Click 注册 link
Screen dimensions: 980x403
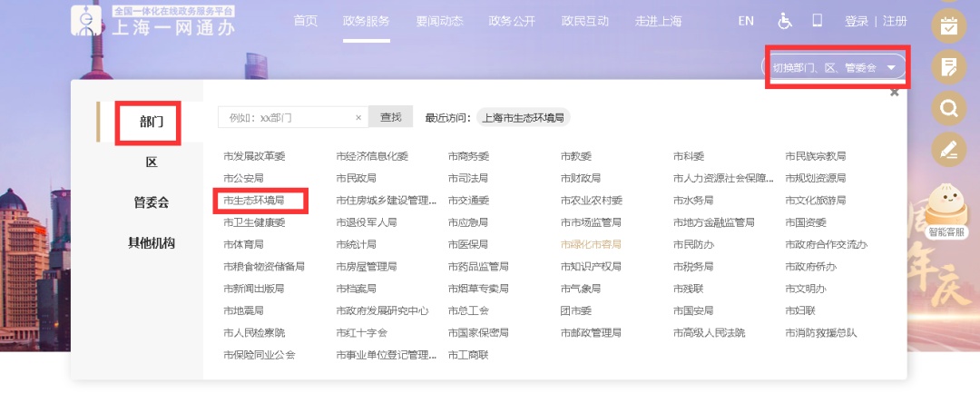click(x=895, y=21)
